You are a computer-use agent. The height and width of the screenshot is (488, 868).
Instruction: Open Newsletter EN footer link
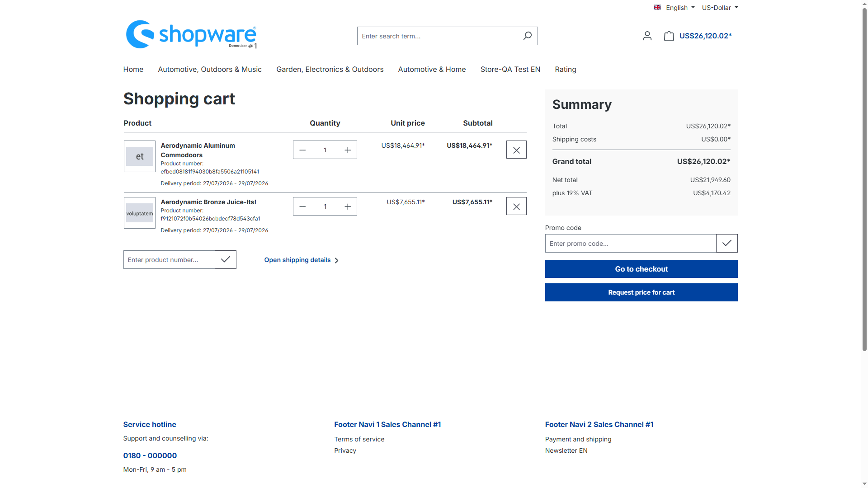pyautogui.click(x=566, y=450)
